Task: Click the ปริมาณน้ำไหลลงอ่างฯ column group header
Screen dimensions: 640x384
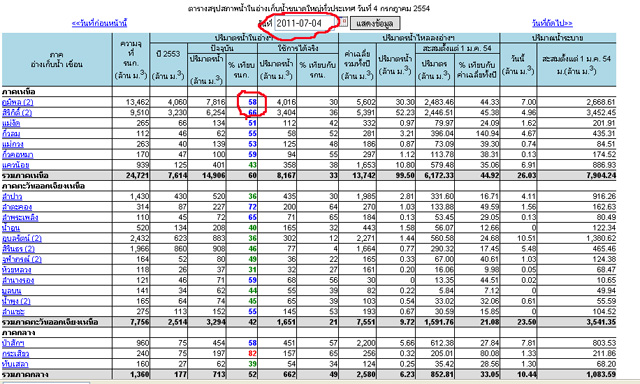Action: [x=418, y=38]
